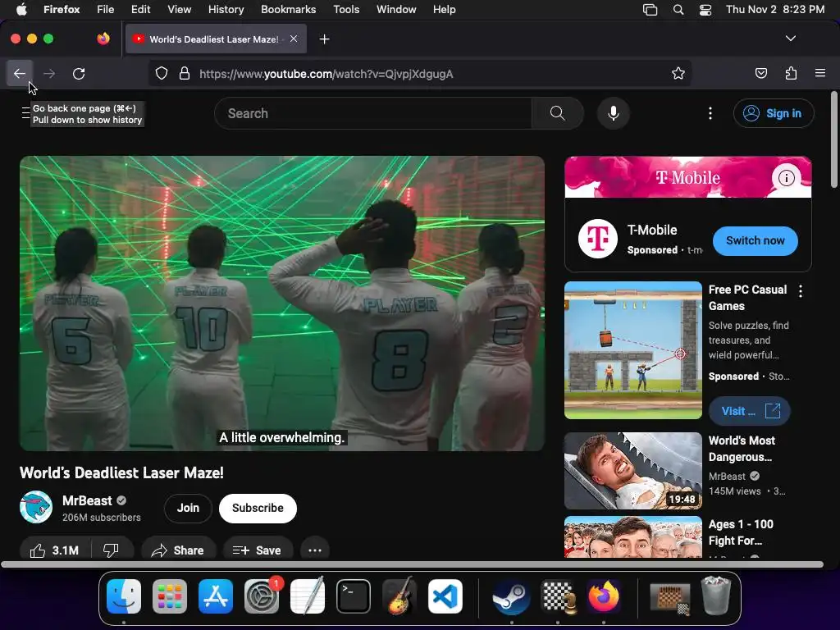Click the horizontal scrollbar at bottom
The image size is (840, 630).
point(412,564)
